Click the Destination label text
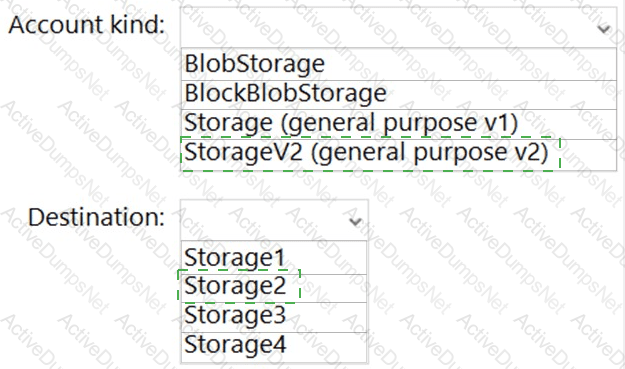The width and height of the screenshot is (625, 369). tap(96, 218)
